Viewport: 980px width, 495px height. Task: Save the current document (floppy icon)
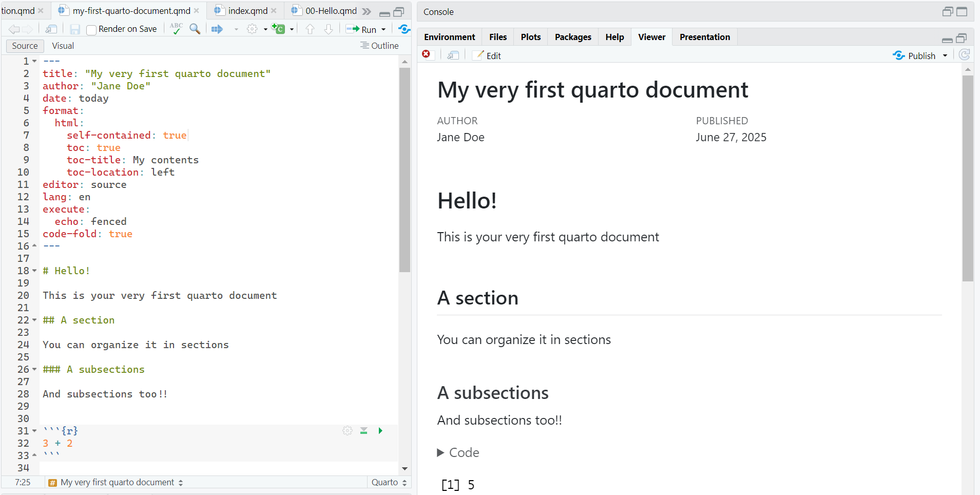(75, 29)
